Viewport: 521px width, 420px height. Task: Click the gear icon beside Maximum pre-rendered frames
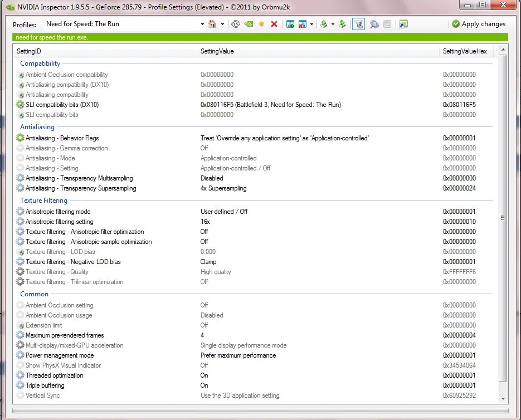point(20,335)
